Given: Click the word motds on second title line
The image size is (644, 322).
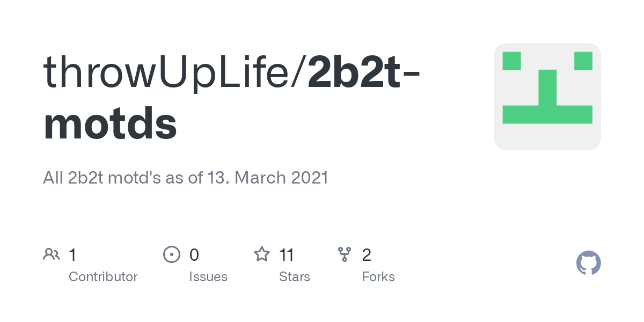Looking at the screenshot, I should [110, 123].
